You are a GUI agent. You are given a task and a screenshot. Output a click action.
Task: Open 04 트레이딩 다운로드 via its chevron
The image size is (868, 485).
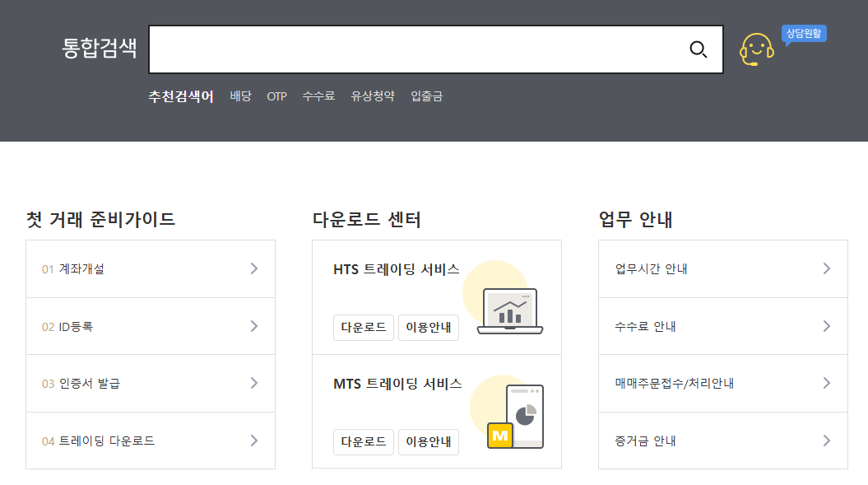(253, 441)
